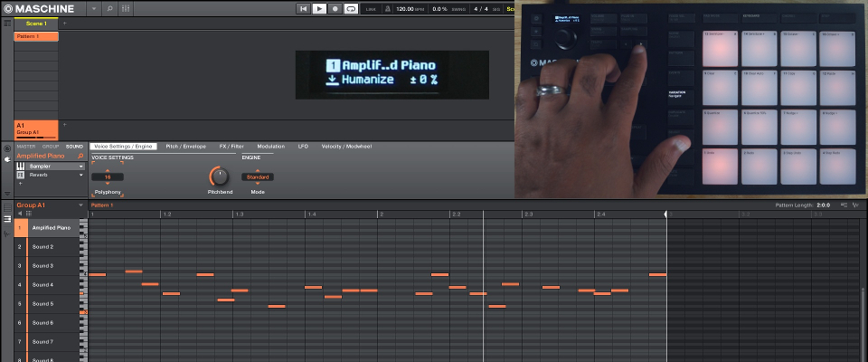Open the step grid settings icon next to Pattern Length
The height and width of the screenshot is (362, 868).
(x=844, y=205)
